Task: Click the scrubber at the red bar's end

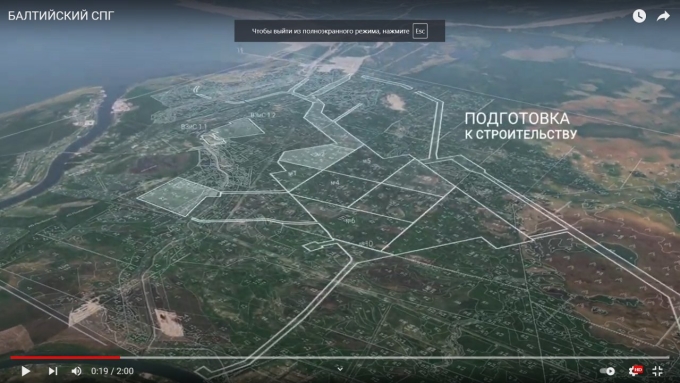Action: pyautogui.click(x=120, y=357)
